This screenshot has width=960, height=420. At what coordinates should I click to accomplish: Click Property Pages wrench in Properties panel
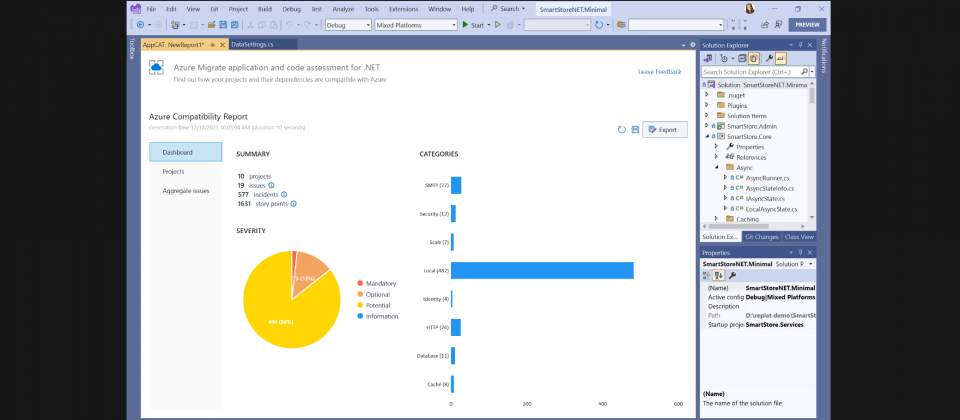[732, 276]
